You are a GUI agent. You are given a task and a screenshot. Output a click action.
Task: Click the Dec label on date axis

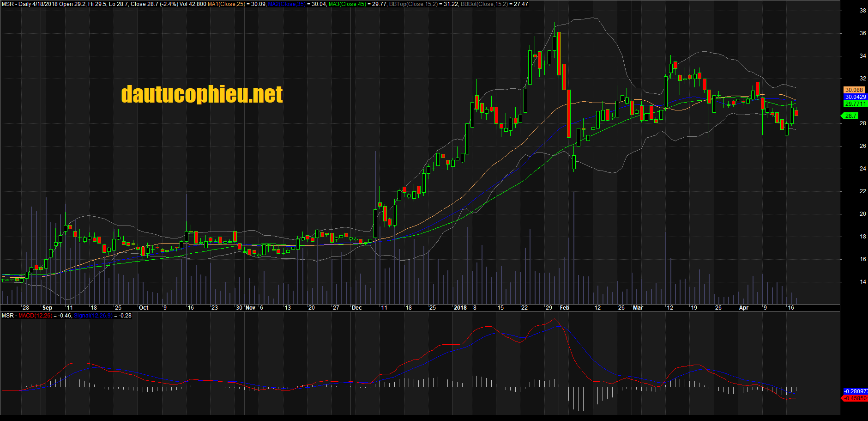pos(357,308)
